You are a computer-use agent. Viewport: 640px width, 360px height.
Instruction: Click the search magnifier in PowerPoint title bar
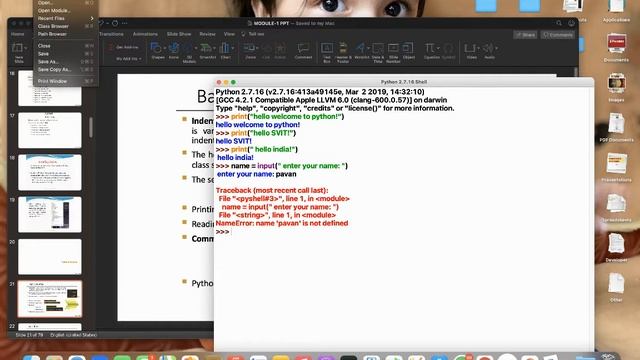(x=559, y=23)
